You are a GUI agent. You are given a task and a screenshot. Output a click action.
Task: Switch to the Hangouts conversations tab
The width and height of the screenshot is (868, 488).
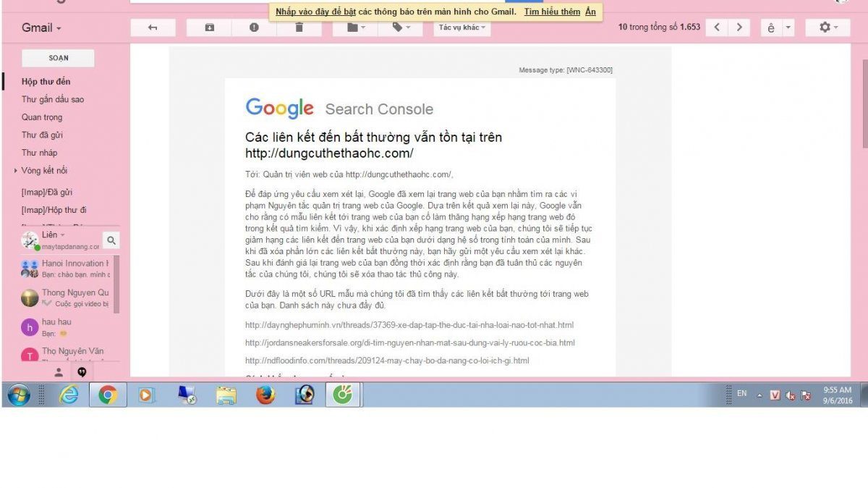(82, 372)
